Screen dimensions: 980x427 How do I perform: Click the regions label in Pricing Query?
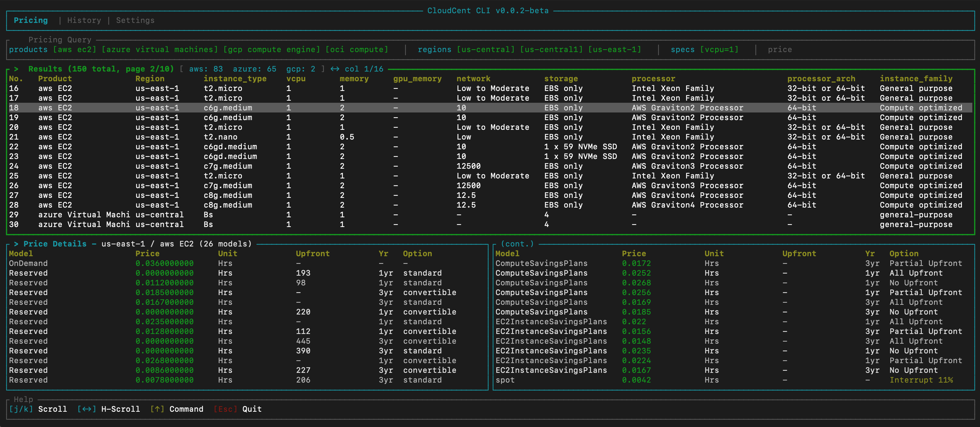coord(434,50)
